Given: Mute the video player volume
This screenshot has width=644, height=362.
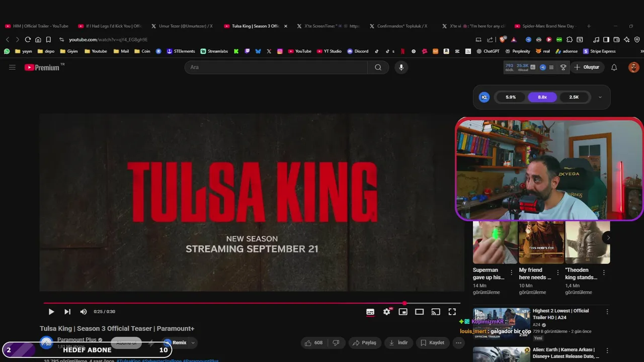Looking at the screenshot, I should click(x=84, y=312).
